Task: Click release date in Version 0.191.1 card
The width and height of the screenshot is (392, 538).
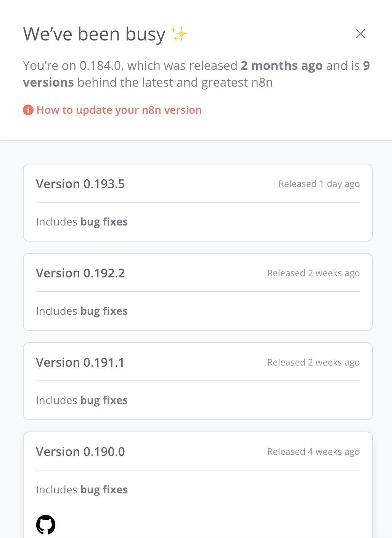Action: (x=313, y=362)
